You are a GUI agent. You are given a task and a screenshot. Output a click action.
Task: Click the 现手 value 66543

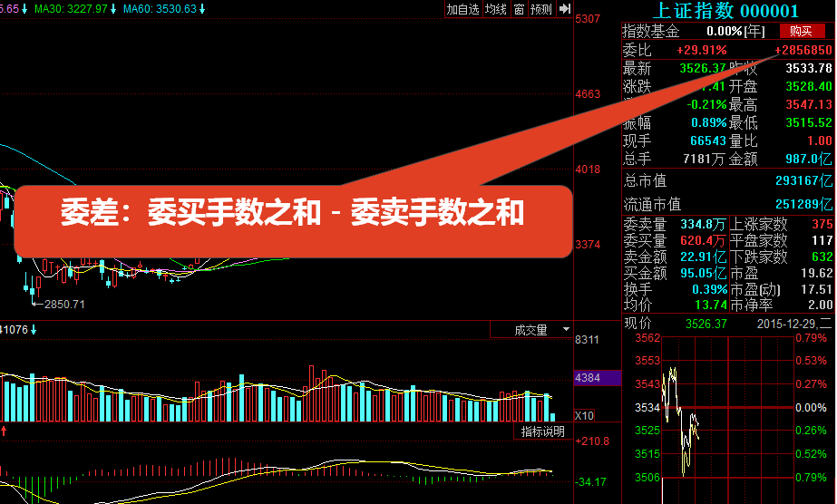tap(708, 141)
